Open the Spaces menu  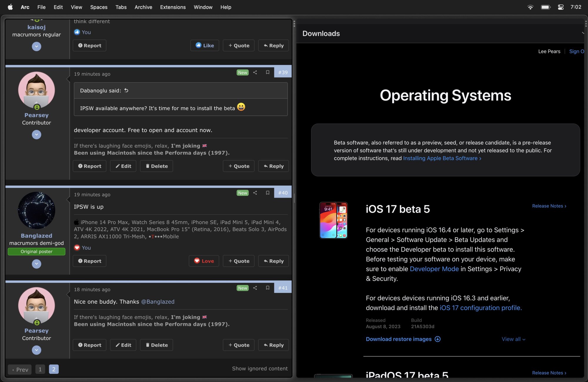point(99,7)
